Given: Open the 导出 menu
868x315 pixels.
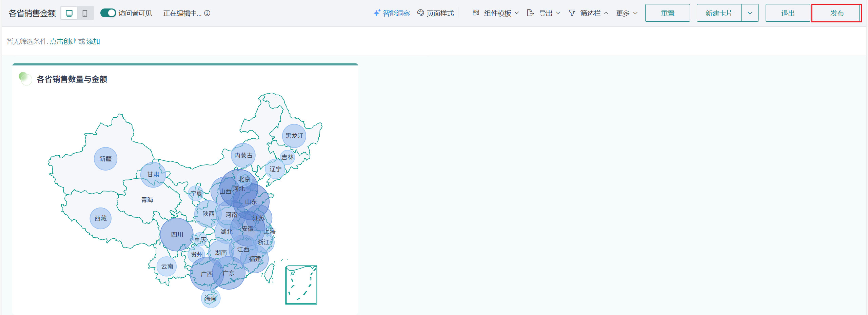Looking at the screenshot, I should [558, 13].
